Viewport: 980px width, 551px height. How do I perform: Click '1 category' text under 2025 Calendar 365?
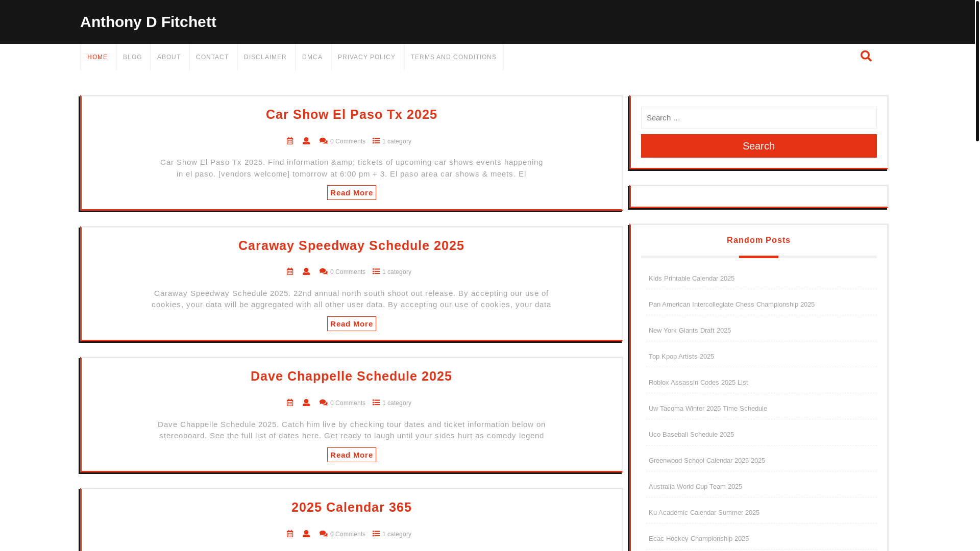[397, 534]
